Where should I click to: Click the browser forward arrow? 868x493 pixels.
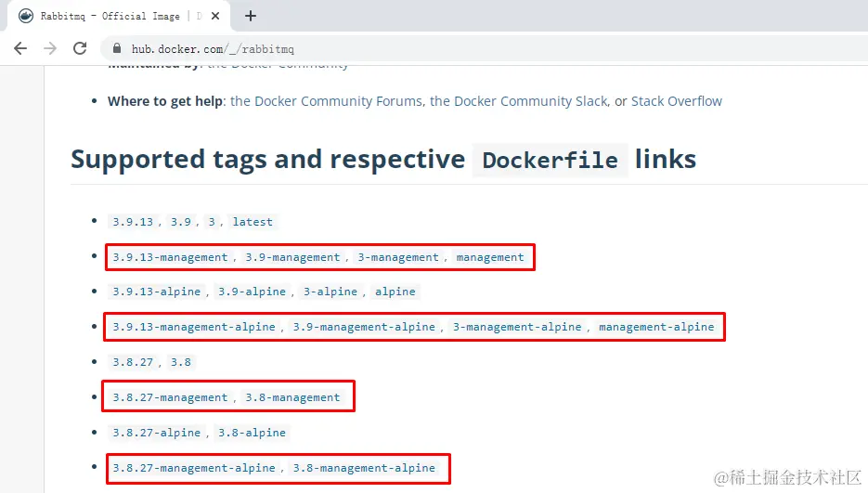(x=50, y=48)
